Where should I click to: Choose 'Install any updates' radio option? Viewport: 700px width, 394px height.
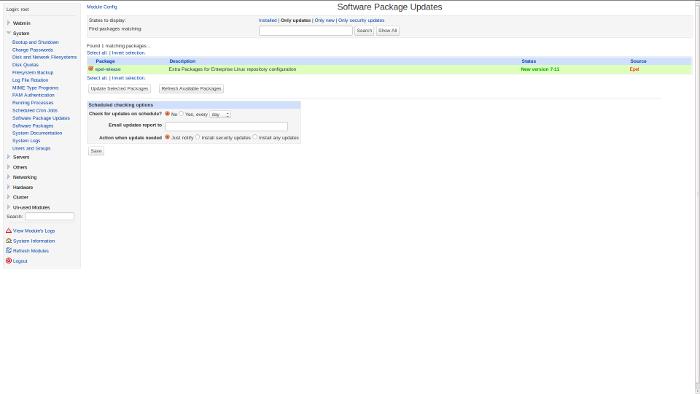(x=255, y=137)
